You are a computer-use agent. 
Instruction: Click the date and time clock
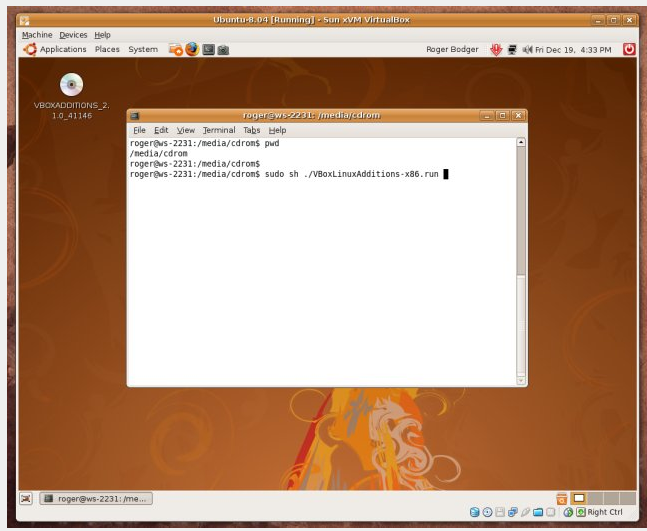coord(573,50)
